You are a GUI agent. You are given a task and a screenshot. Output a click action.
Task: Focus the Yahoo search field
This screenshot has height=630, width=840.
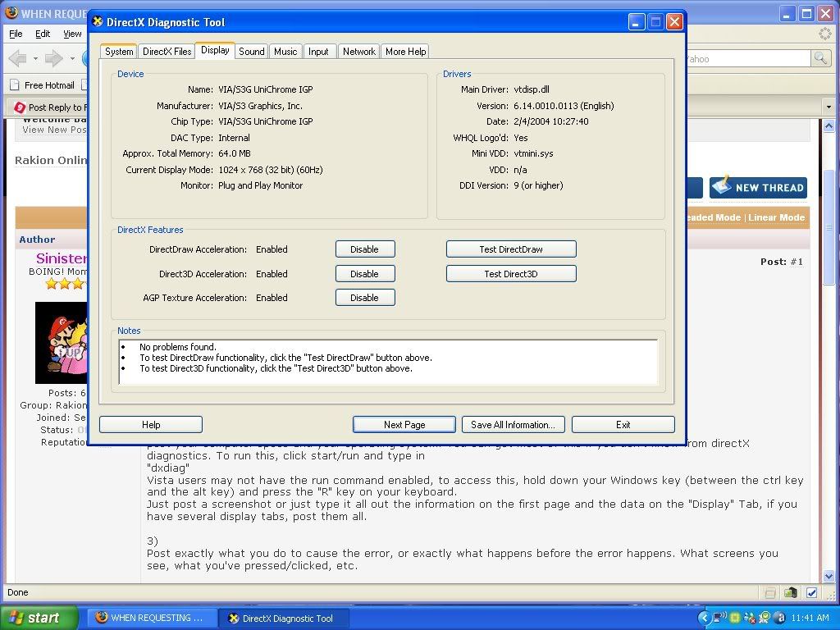[x=747, y=58]
